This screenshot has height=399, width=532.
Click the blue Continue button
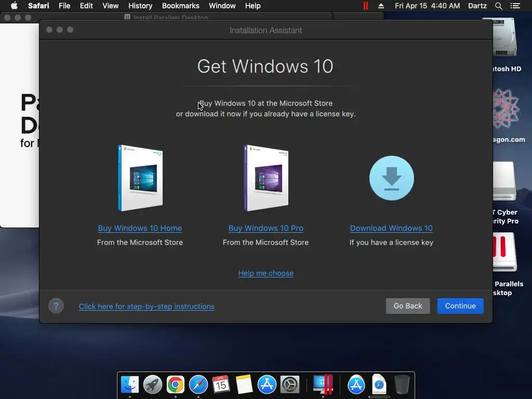coord(460,306)
